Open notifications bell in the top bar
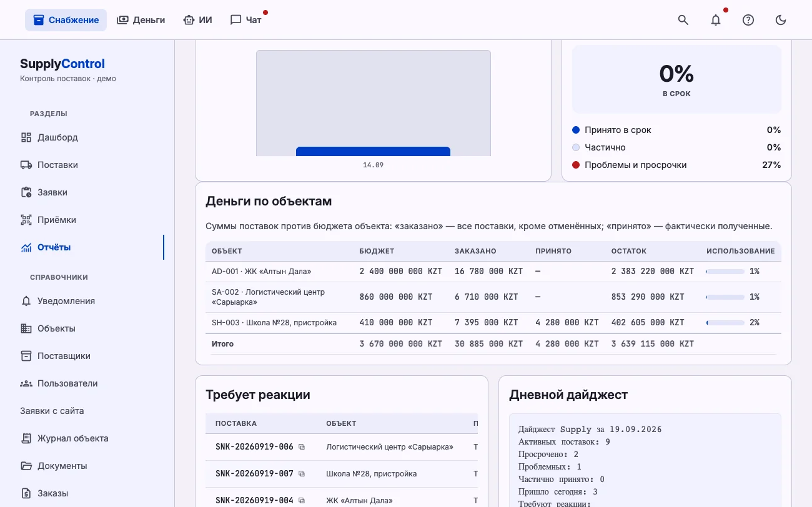The width and height of the screenshot is (812, 507). 716,20
